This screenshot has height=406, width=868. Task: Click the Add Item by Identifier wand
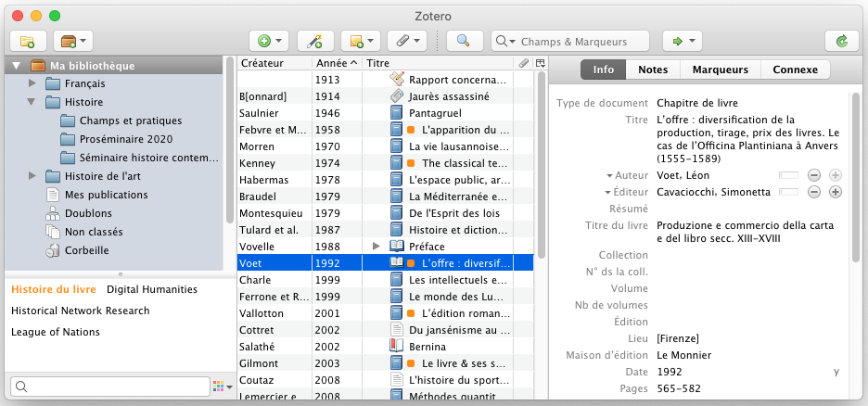(315, 41)
